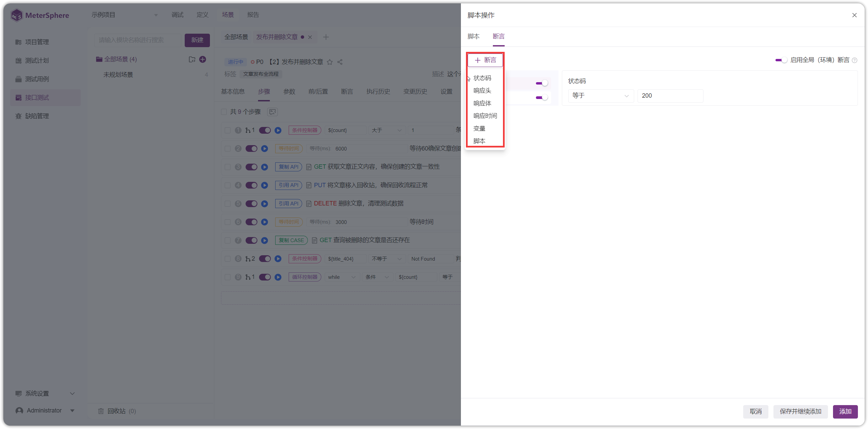Screen dimensions: 868x429
Task: Click the 取消 button
Action: pyautogui.click(x=755, y=411)
